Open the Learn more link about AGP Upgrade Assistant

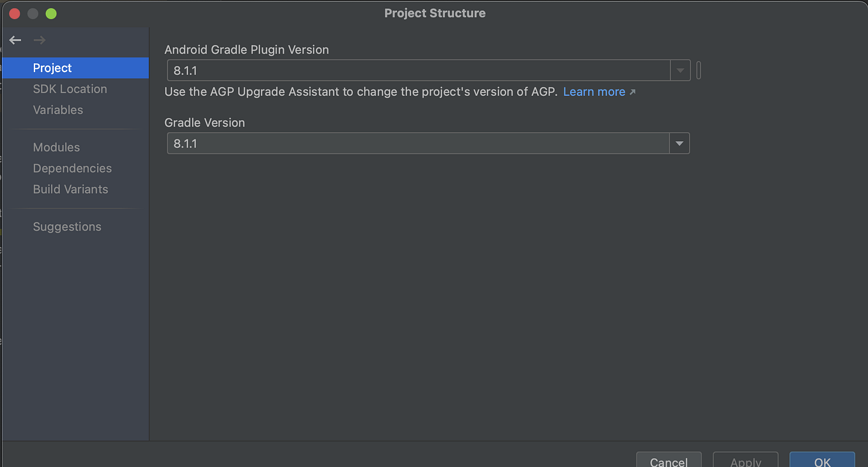coord(593,91)
